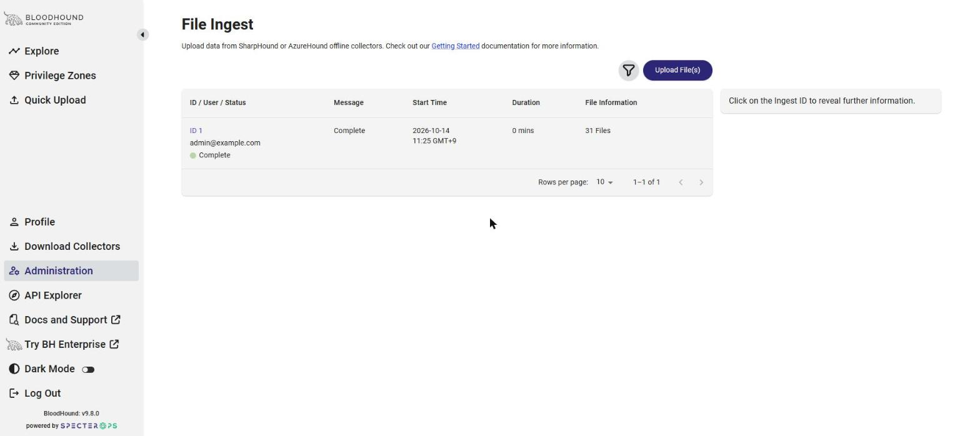The height and width of the screenshot is (436, 980).
Task: Collapse the sidebar with the arrow button
Action: [142, 35]
